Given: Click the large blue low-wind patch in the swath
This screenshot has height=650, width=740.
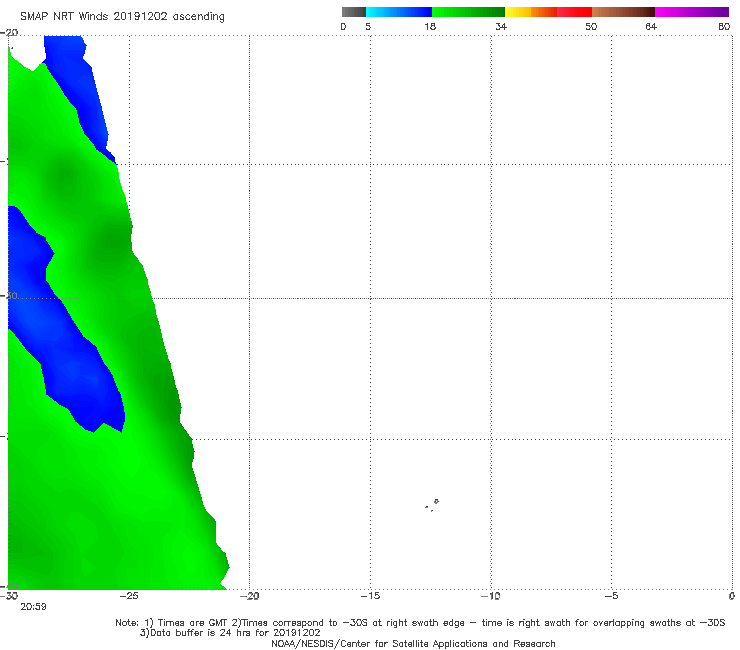Looking at the screenshot, I should tap(64, 326).
